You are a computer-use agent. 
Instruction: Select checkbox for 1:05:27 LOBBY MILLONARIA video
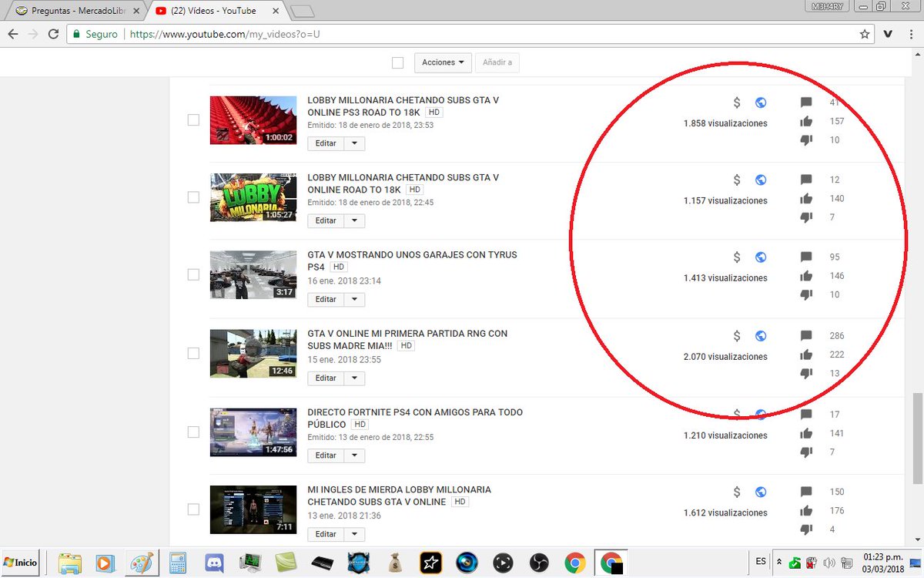(193, 197)
